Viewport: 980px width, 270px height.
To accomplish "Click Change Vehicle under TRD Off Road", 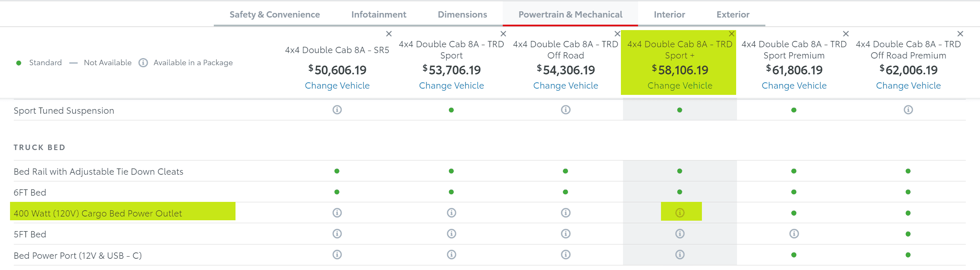I will point(566,86).
